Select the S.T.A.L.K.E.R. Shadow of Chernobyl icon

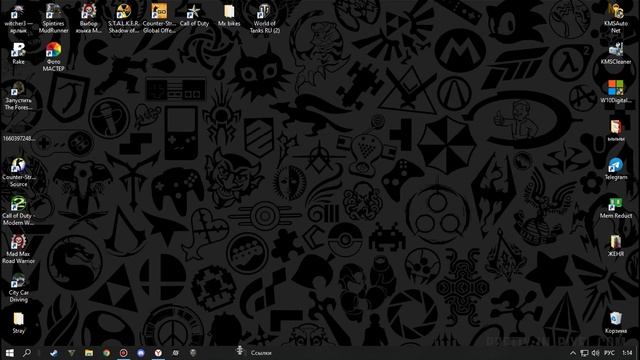click(x=124, y=11)
